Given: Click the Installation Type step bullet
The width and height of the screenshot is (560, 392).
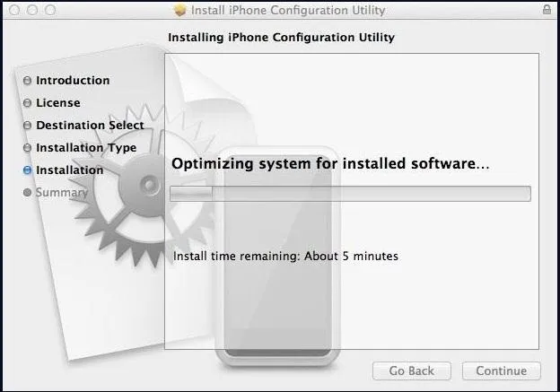Looking at the screenshot, I should click(27, 148).
